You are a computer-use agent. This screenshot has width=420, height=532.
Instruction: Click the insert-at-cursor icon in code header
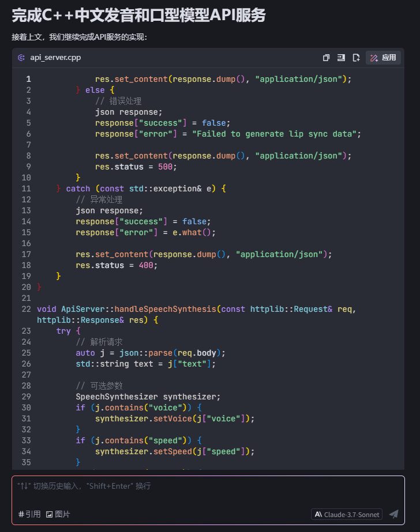click(x=341, y=58)
